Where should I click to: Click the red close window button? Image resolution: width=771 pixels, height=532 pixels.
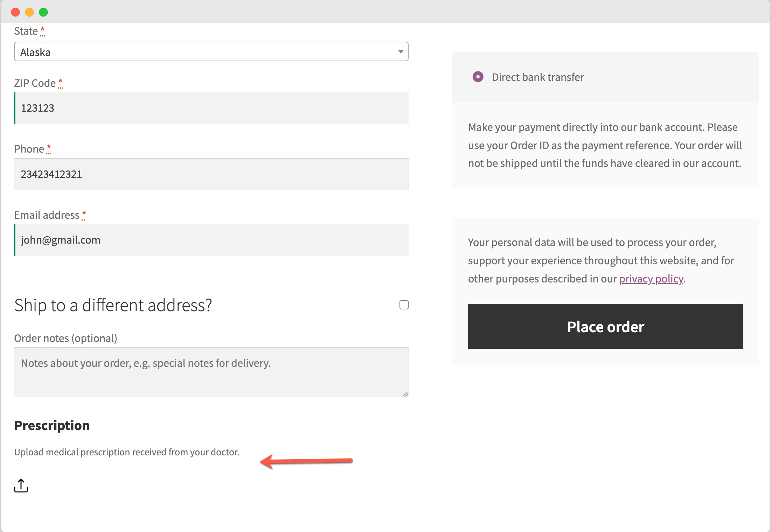click(x=15, y=12)
